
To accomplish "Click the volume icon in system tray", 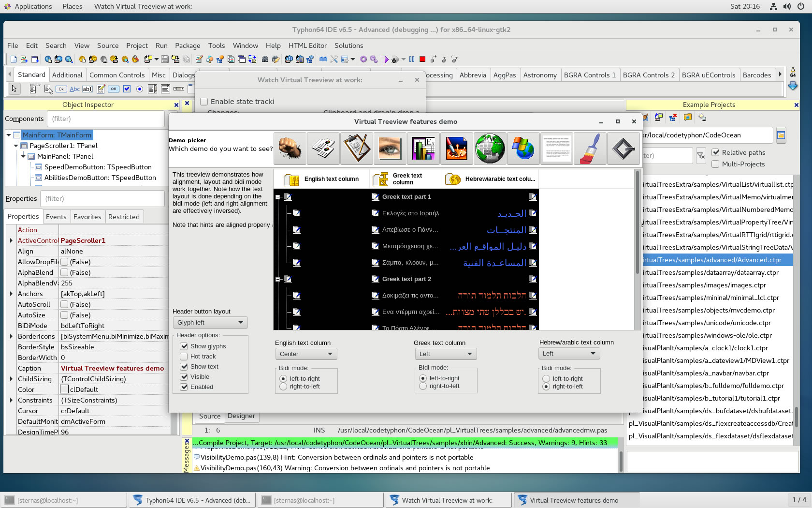I will click(x=787, y=6).
